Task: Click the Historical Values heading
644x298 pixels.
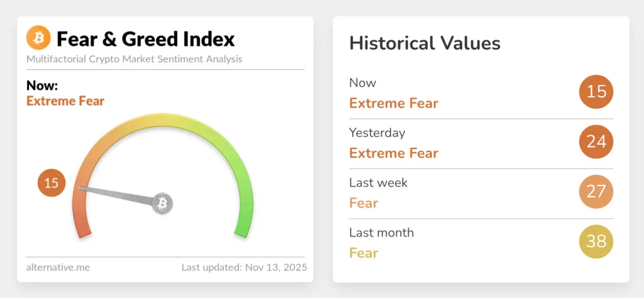Action: [x=425, y=43]
